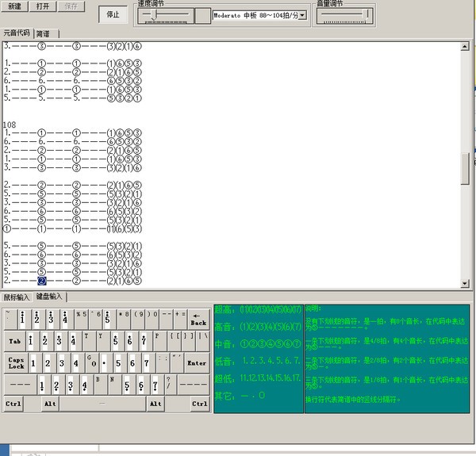Image resolution: width=476 pixels, height=456 pixels.
Task: Click the code editor's scroll down arrow
Action: click(465, 283)
